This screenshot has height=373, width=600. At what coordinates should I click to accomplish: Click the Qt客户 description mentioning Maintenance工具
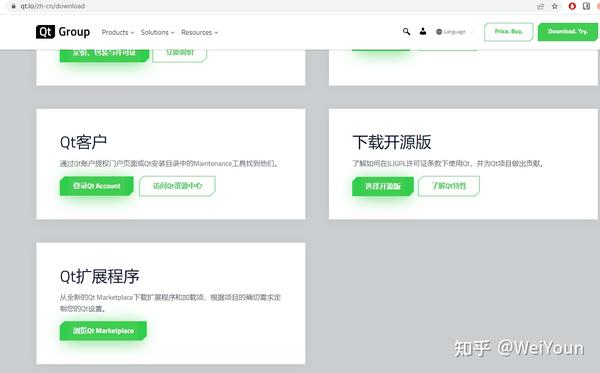coord(169,164)
